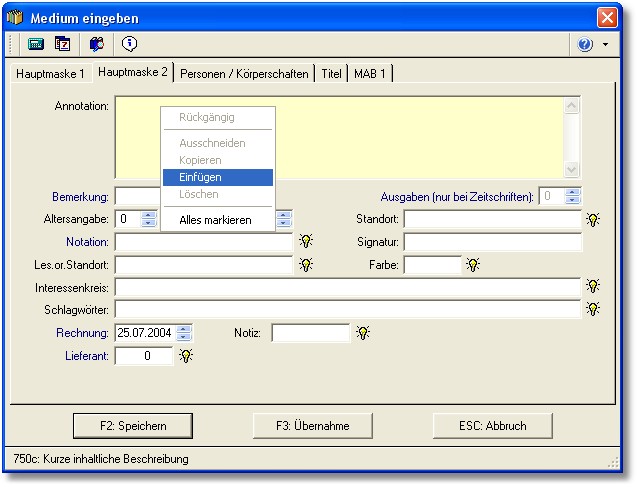Click into the Interessenkreis input field
Image resolution: width=637 pixels, height=487 pixels.
click(x=347, y=288)
